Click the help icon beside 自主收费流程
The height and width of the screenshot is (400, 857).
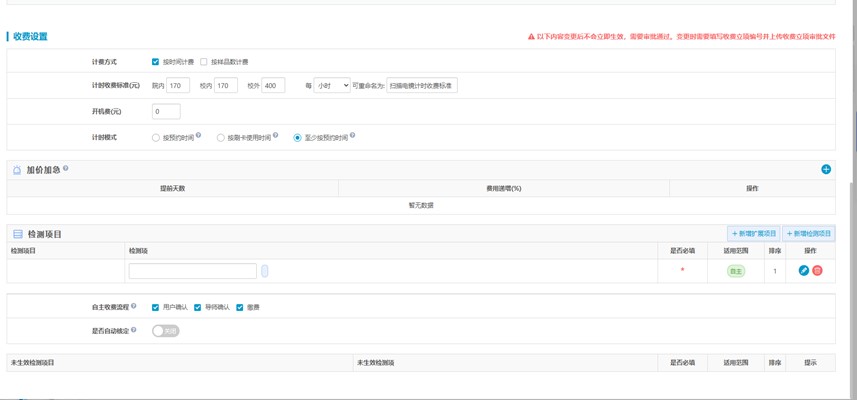tap(134, 306)
